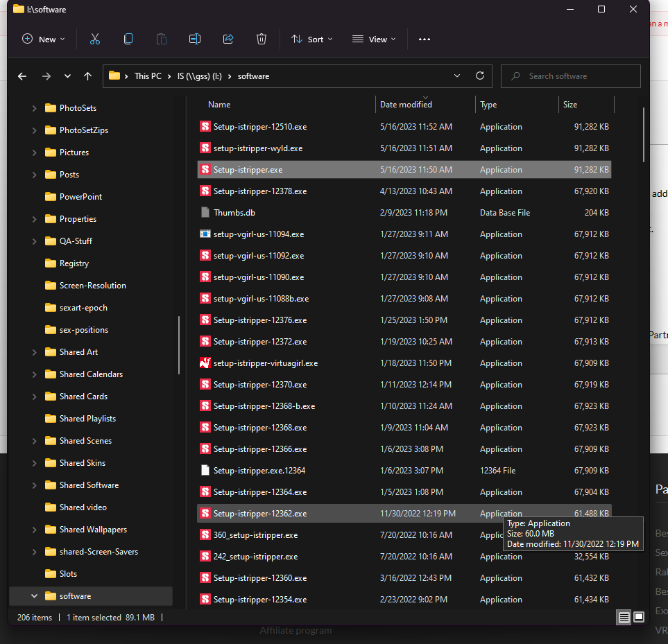Image resolution: width=668 pixels, height=644 pixels.
Task: Click the Cut scissors icon in toolbar
Action: click(x=95, y=39)
